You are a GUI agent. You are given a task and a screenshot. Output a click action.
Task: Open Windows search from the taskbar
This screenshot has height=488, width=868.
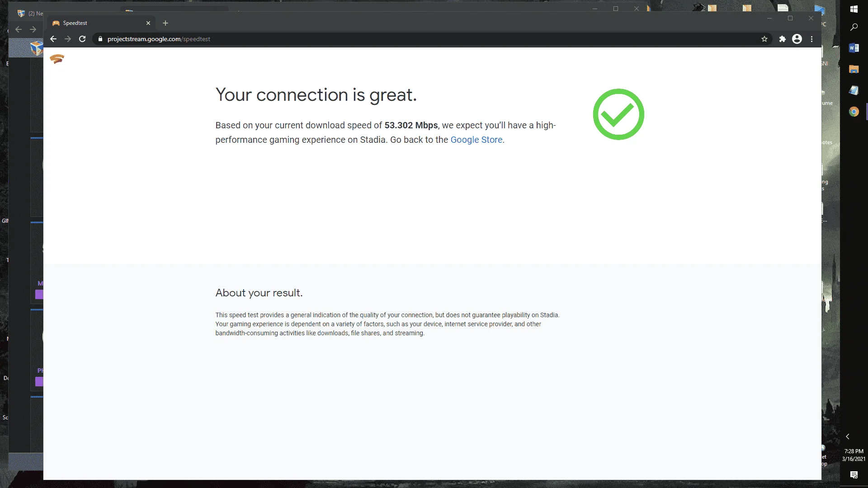pyautogui.click(x=854, y=27)
